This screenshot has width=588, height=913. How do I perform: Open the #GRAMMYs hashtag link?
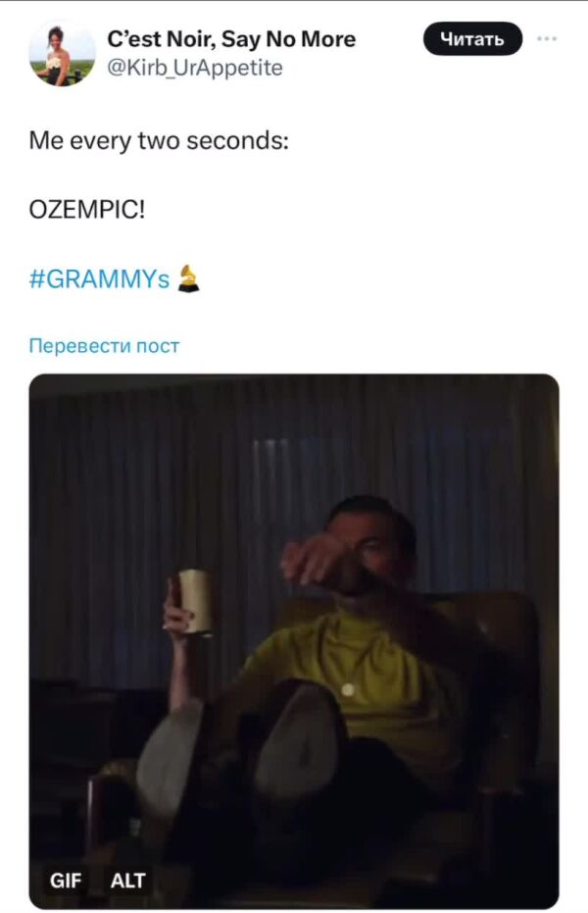coord(99,279)
